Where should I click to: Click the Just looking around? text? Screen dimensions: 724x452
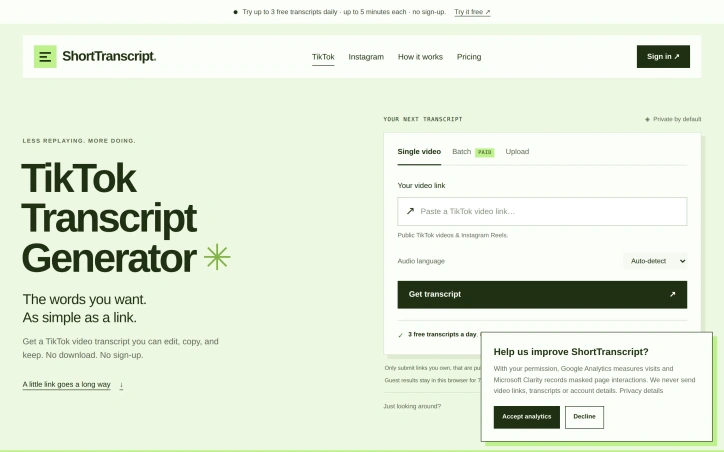tap(412, 406)
